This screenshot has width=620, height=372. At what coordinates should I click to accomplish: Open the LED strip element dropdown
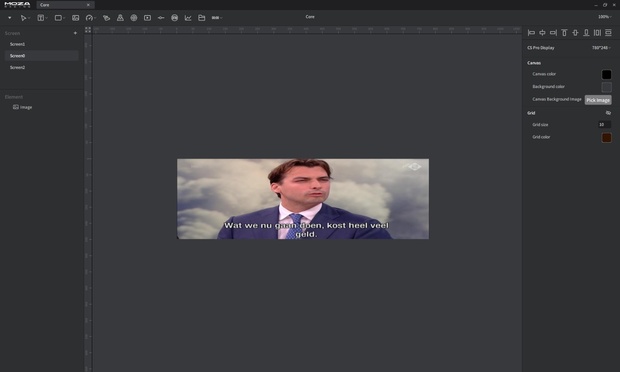[x=217, y=18]
